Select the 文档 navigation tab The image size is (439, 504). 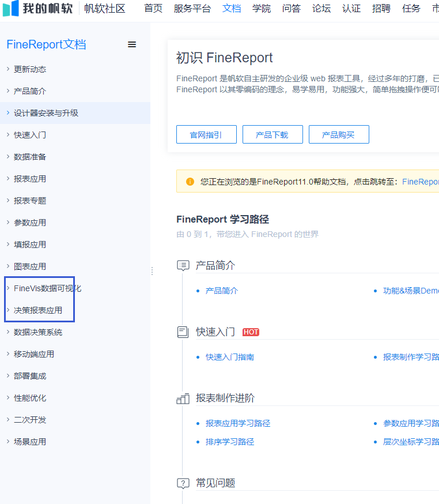232,8
